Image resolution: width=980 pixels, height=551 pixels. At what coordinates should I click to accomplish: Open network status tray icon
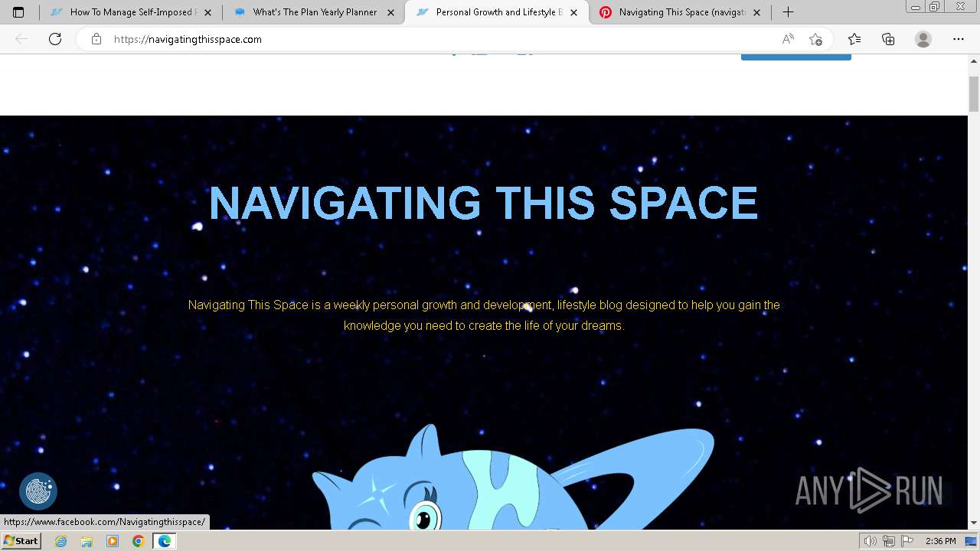pos(888,541)
